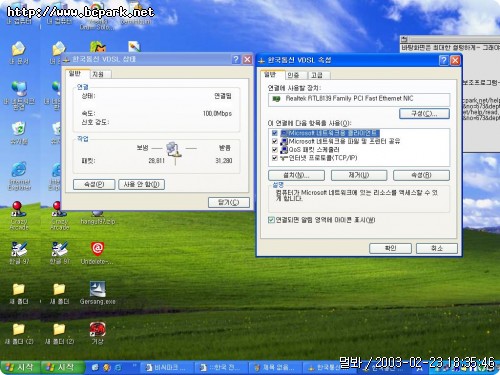This screenshot has width=500, height=375.
Task: Click 사용 안 함(D) button
Action: (142, 184)
